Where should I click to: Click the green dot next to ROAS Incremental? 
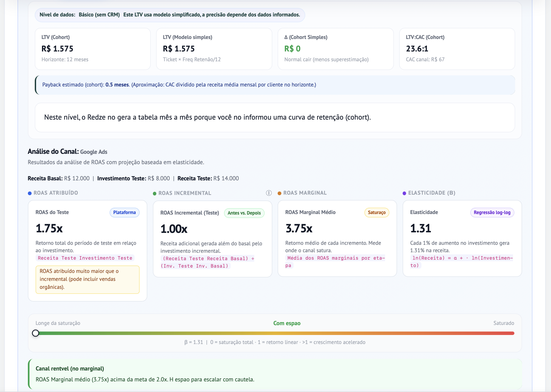(154, 194)
